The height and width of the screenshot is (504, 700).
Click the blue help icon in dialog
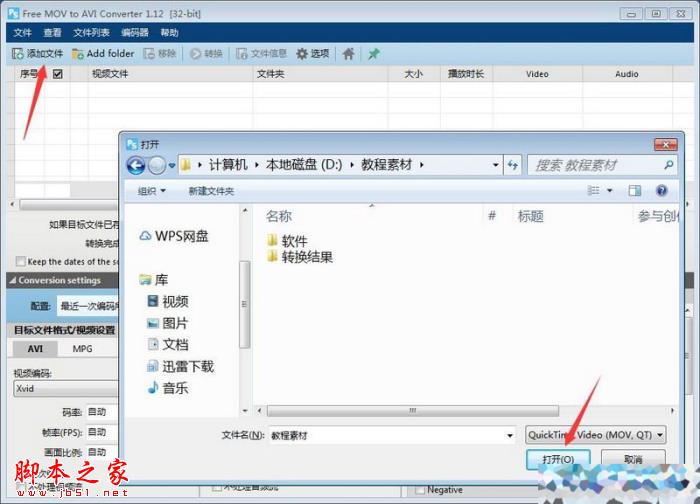[662, 191]
